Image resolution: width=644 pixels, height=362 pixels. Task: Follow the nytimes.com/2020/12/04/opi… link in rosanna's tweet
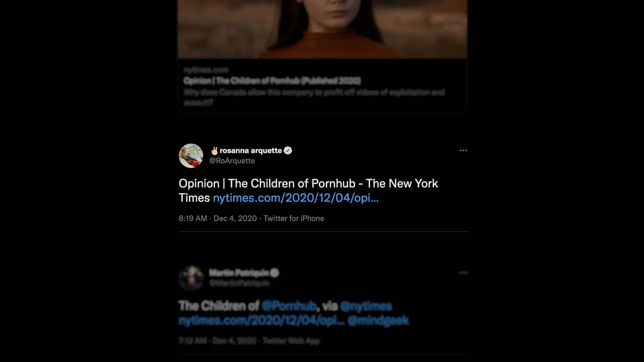coord(296,198)
